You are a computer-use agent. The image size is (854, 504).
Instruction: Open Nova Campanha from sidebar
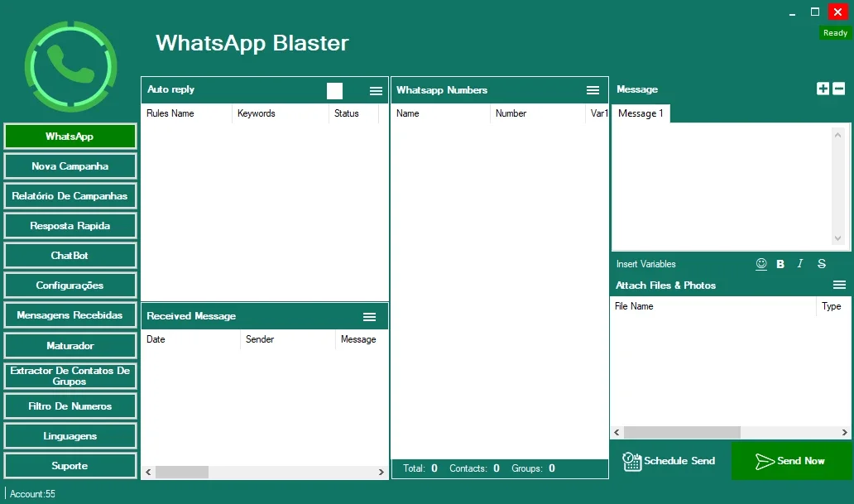pos(70,166)
